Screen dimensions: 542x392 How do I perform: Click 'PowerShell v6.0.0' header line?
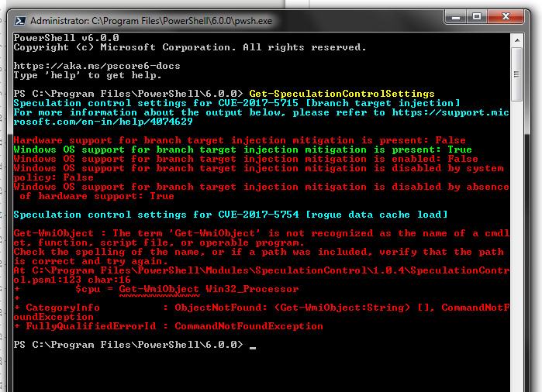coord(67,38)
